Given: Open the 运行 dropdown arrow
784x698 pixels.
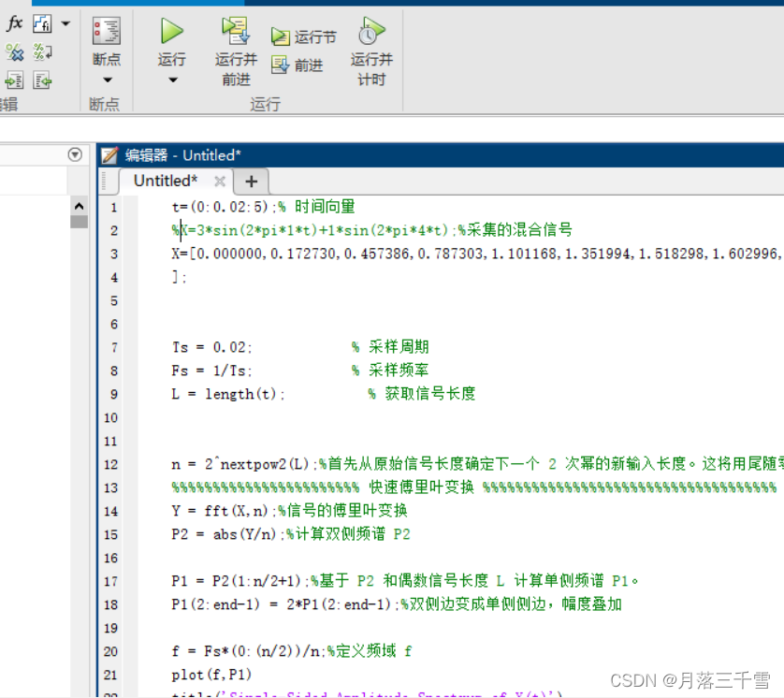Looking at the screenshot, I should click(x=172, y=80).
